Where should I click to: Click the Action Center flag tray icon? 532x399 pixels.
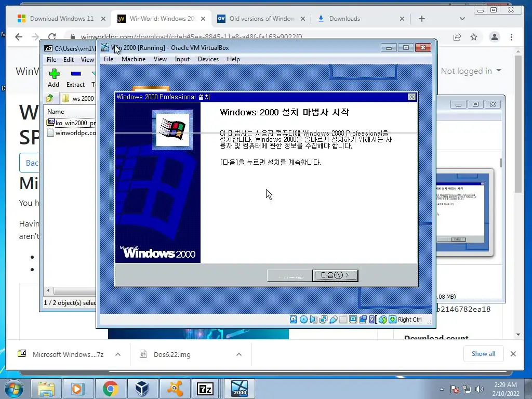(x=454, y=389)
